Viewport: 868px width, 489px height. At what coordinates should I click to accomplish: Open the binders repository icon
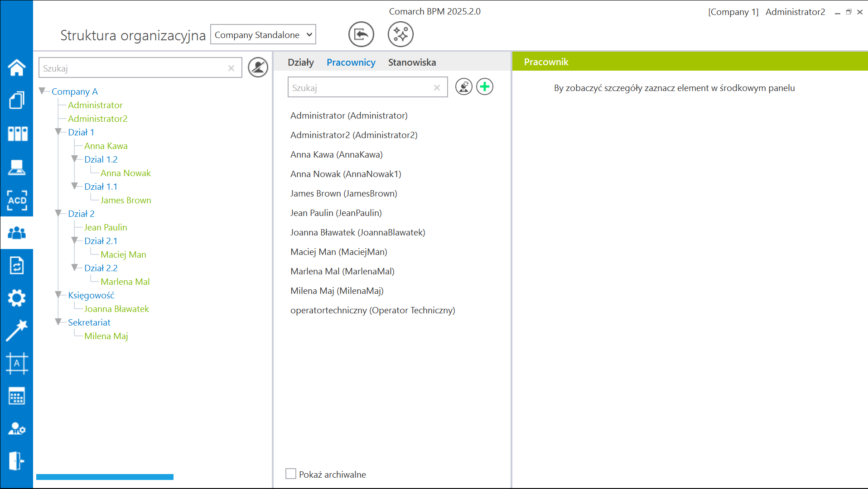pyautogui.click(x=17, y=134)
